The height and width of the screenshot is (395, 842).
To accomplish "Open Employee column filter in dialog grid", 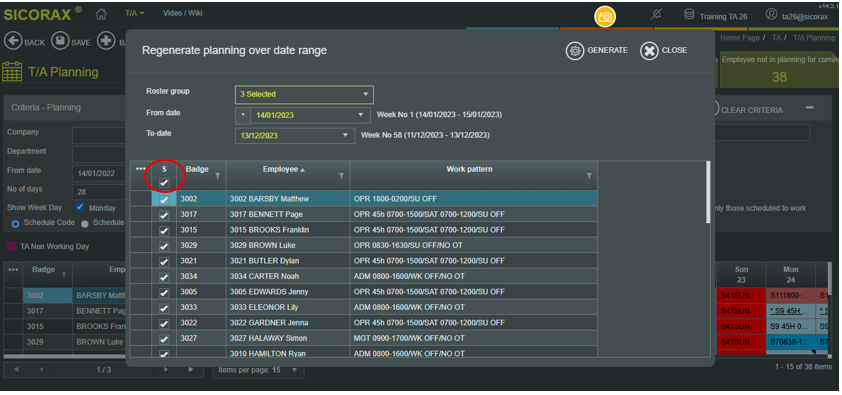I will pos(342,176).
